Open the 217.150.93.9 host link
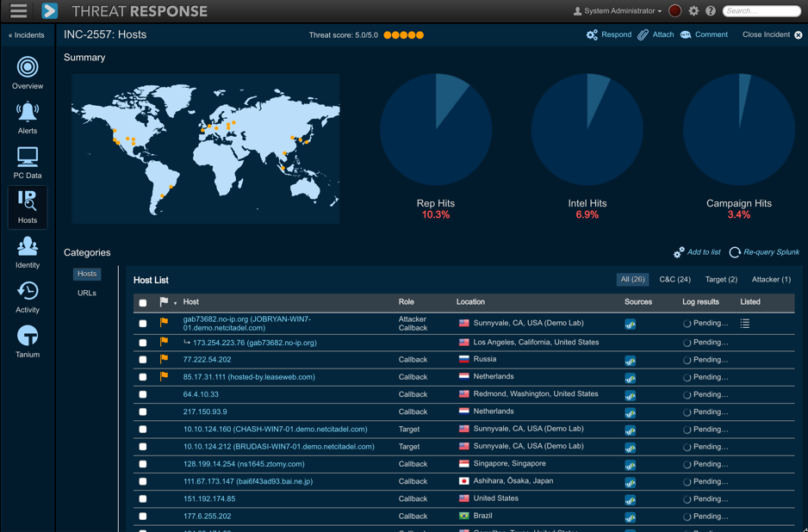The height and width of the screenshot is (532, 808). [x=205, y=411]
